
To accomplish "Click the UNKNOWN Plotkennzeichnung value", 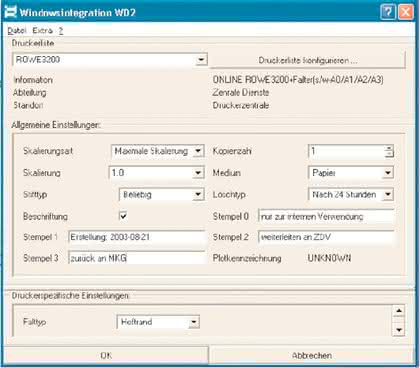I will [329, 258].
